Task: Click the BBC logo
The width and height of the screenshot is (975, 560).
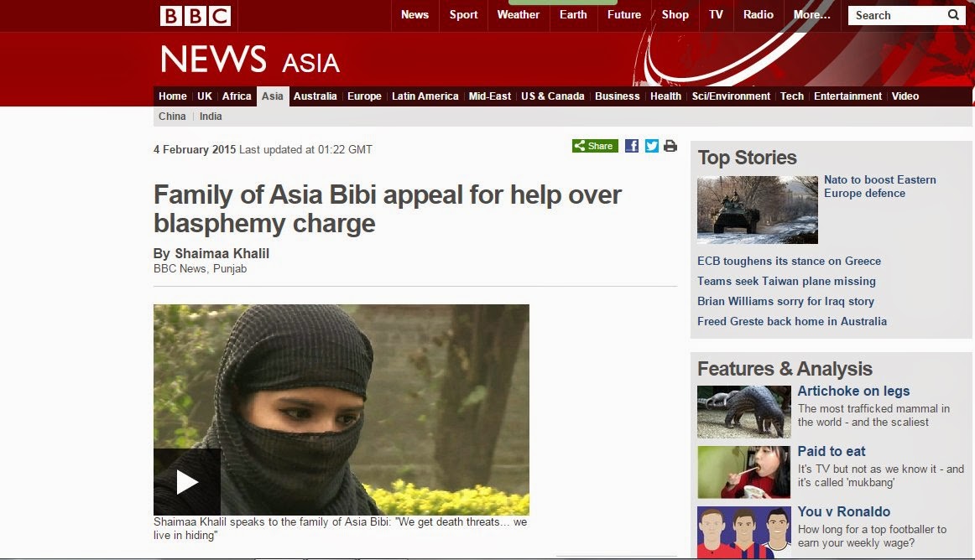Action: coord(196,16)
